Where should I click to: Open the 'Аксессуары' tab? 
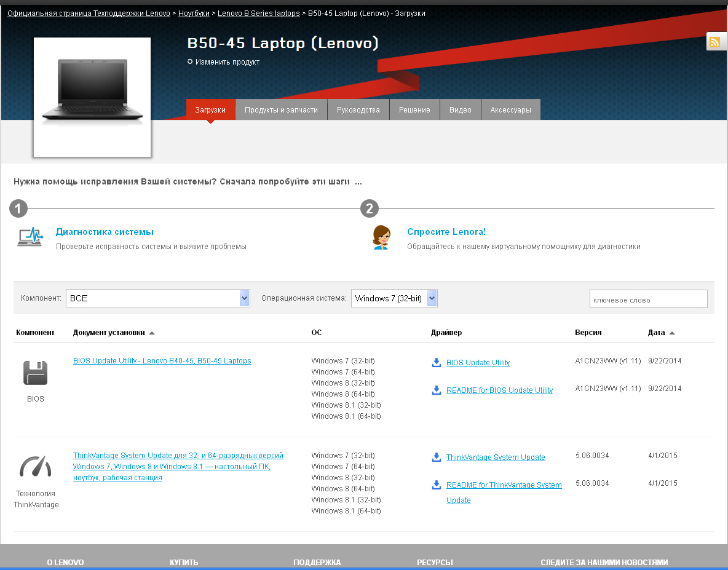[x=511, y=109]
